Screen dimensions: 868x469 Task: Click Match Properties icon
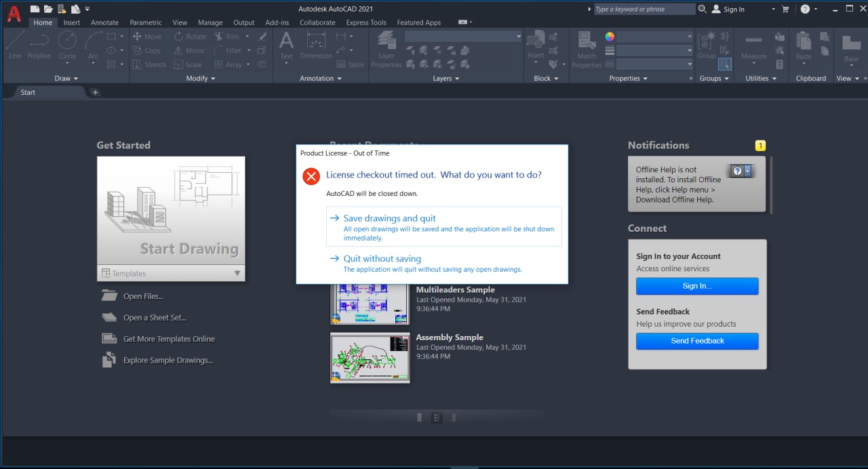[x=587, y=49]
